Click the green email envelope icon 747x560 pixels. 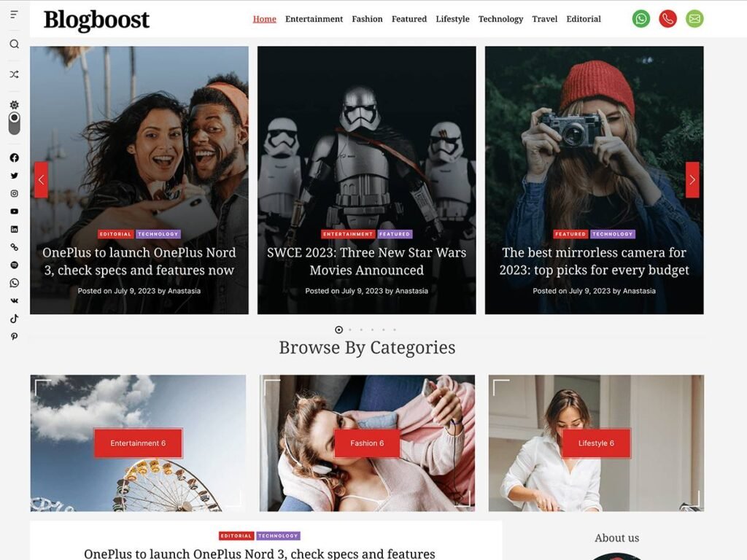point(694,19)
